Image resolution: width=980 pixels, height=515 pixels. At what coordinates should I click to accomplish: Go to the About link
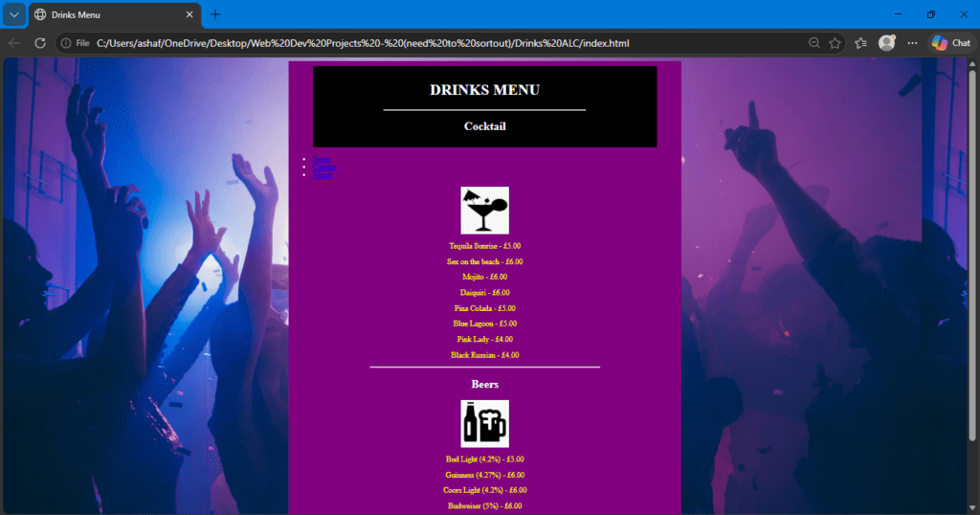coord(323,175)
